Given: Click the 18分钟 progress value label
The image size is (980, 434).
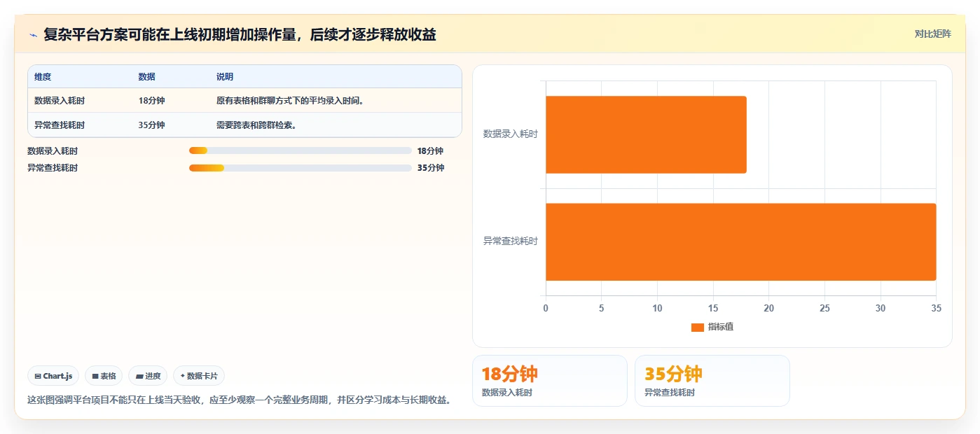Looking at the screenshot, I should [x=430, y=150].
